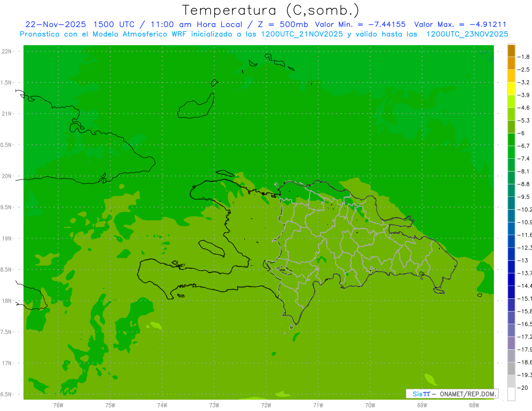Click the "22N" latitude axis label
Viewport: 532px width, 411px height.
tap(6, 51)
